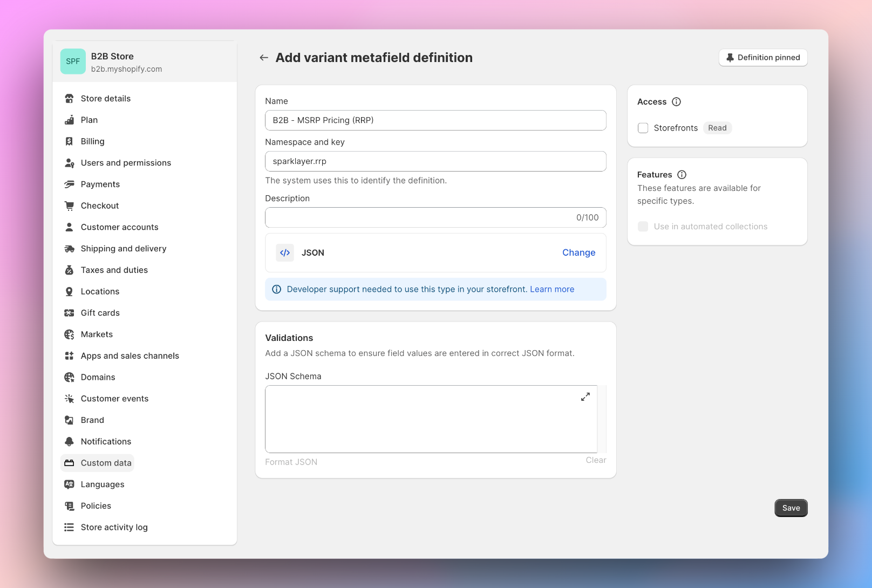Screen dimensions: 872x588
Task: Click Clear below the schema box
Action: pyautogui.click(x=596, y=460)
